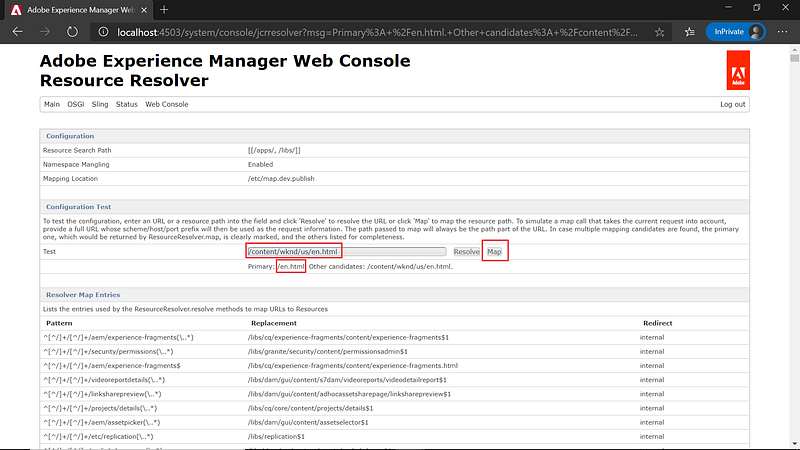Click scrollbar down arrow
This screenshot has height=450, width=800.
pyautogui.click(x=794, y=444)
